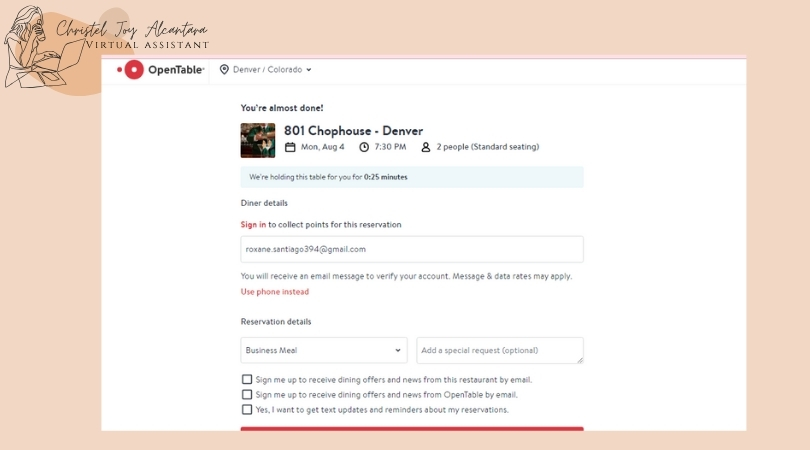
Task: Click the 0:25 minutes hold timer text
Action: tap(385, 177)
